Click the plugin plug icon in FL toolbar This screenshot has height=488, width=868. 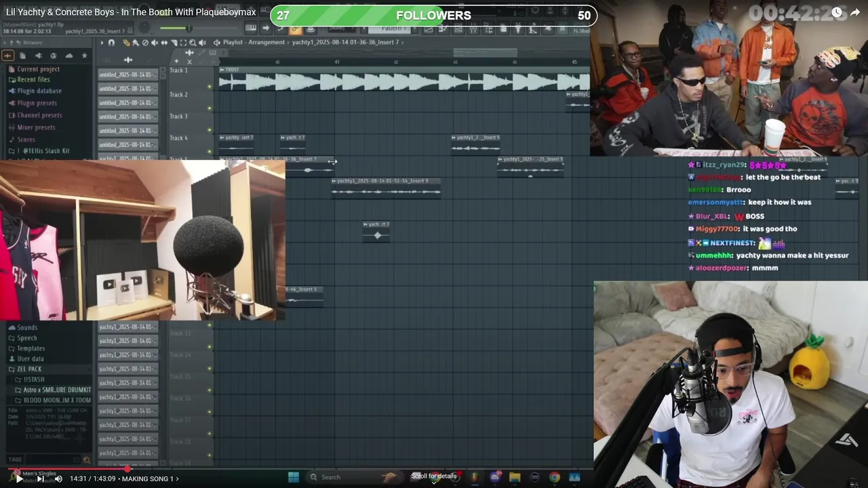click(518, 28)
